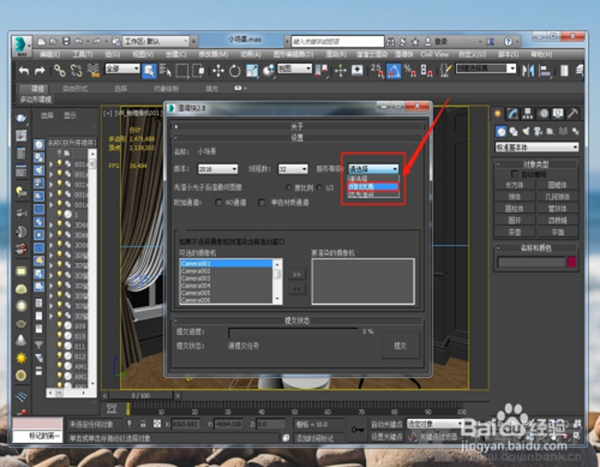Activate the Select and Rotate tool

[x=234, y=70]
